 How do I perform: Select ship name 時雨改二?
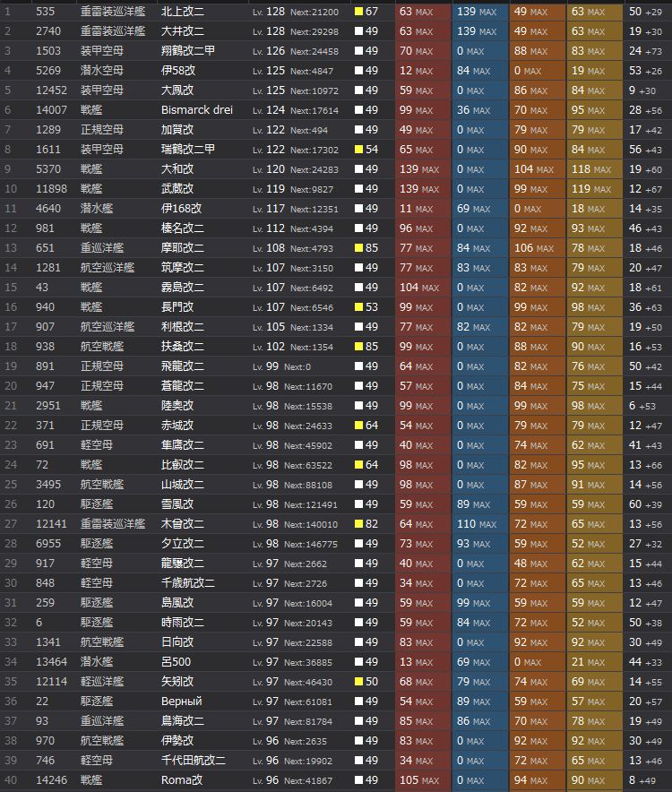pyautogui.click(x=183, y=623)
